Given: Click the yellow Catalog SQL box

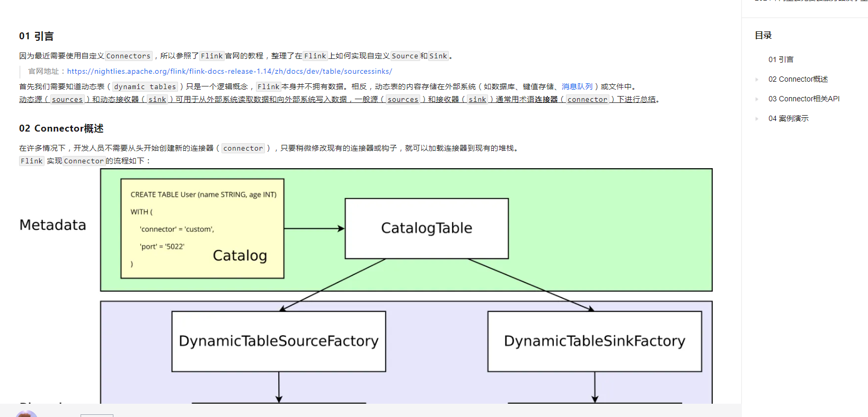Looking at the screenshot, I should [x=202, y=228].
